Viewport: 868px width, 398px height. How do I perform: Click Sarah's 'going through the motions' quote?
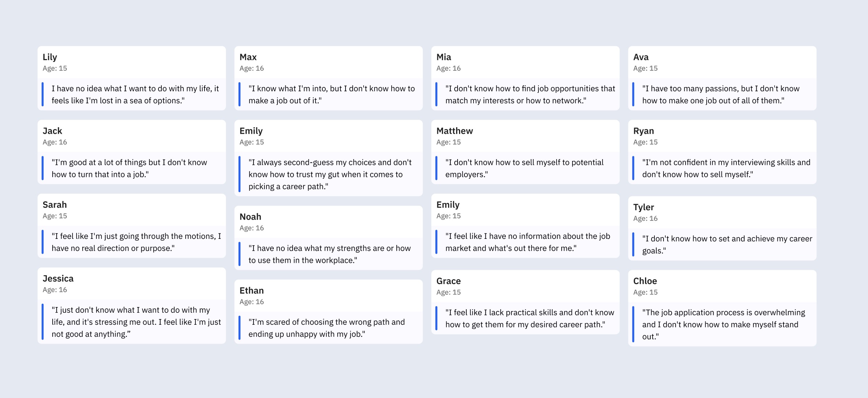point(136,242)
